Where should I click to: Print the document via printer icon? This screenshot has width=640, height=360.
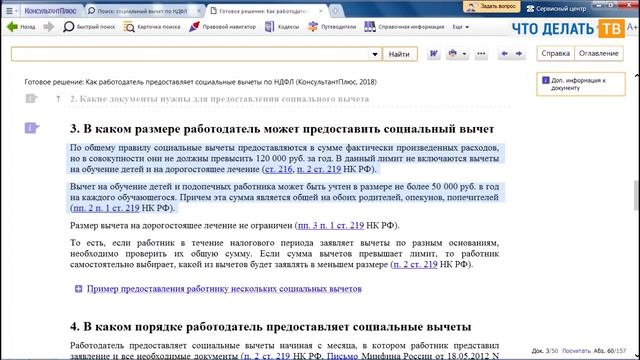coord(453,53)
